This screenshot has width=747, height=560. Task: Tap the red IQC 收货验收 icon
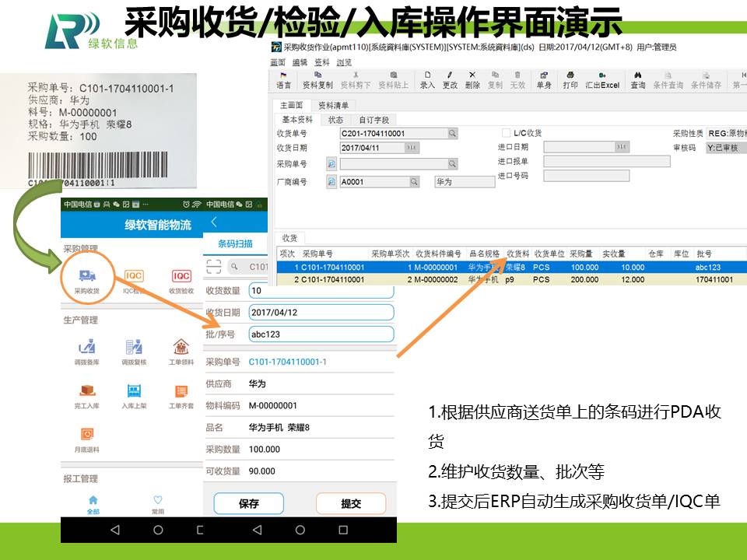click(181, 275)
